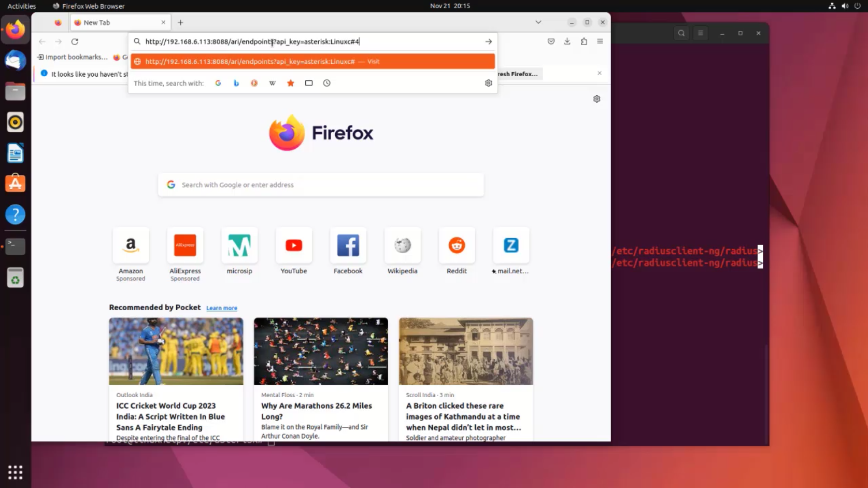Open new tab personalize gear icon
The height and width of the screenshot is (488, 868).
click(596, 99)
